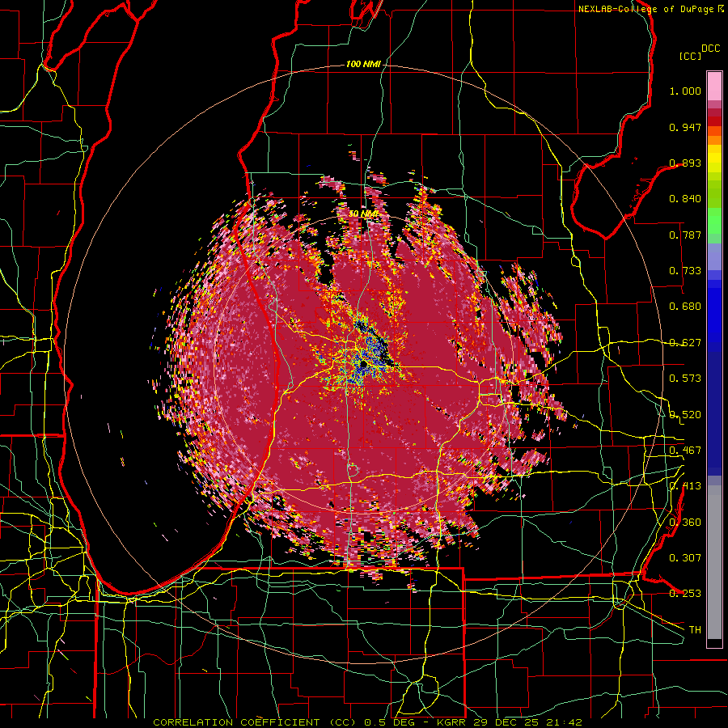The height and width of the screenshot is (728, 728).
Task: Click the 21:42 timestamp in caption
Action: (565, 722)
